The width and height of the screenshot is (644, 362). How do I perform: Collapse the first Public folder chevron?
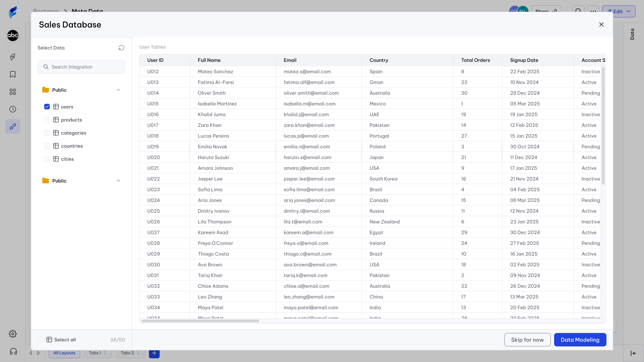(118, 90)
